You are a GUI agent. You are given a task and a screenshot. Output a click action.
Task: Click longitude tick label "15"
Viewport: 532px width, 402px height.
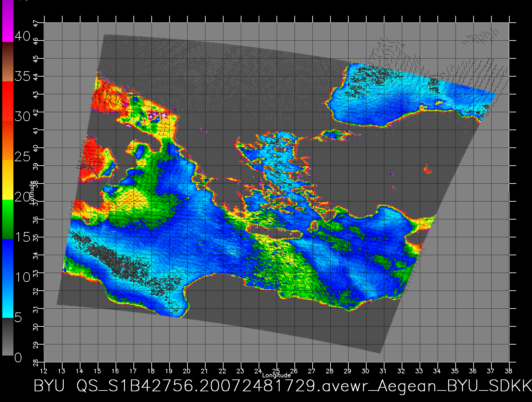(x=97, y=371)
